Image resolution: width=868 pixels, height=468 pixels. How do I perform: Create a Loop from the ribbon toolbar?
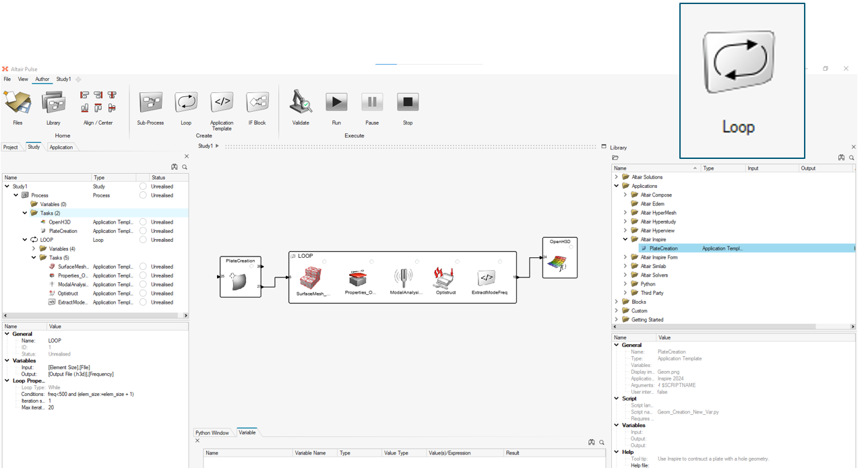click(186, 108)
